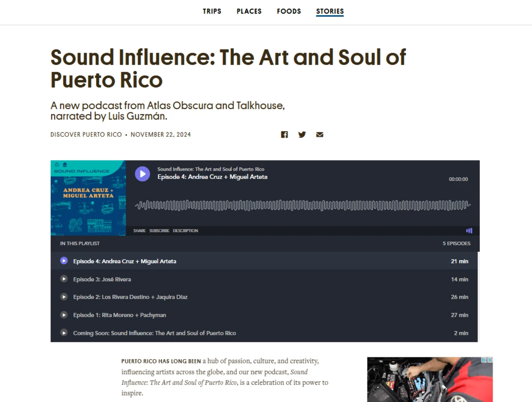Close the ad with the X icon
This screenshot has height=402, width=532.
(x=490, y=360)
